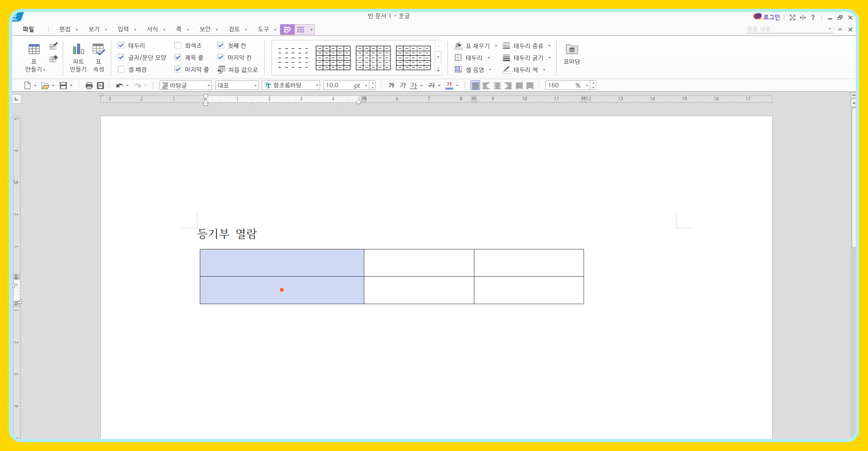The width and height of the screenshot is (868, 451).
Task: Click the 찾을 내용 search field
Action: click(x=785, y=29)
